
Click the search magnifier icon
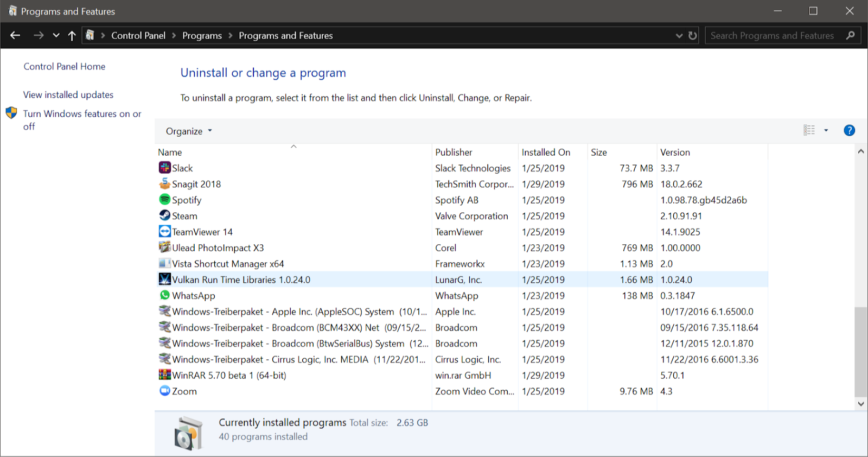[850, 35]
